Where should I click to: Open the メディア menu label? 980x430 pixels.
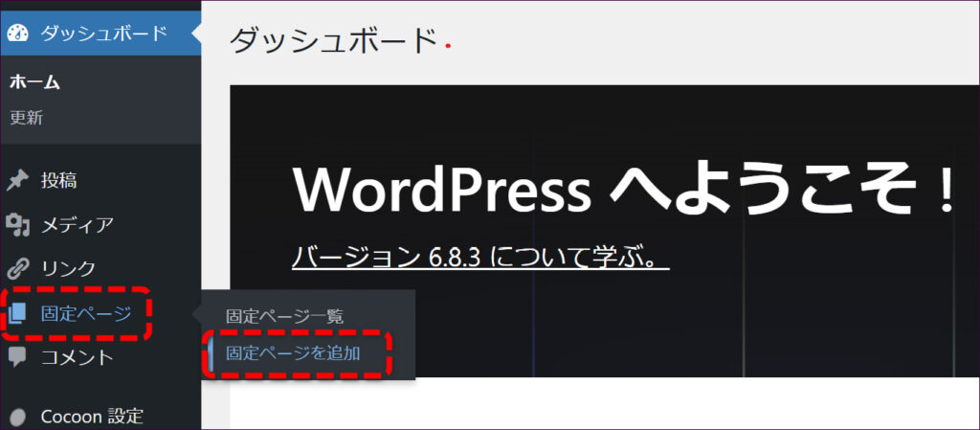(x=77, y=225)
